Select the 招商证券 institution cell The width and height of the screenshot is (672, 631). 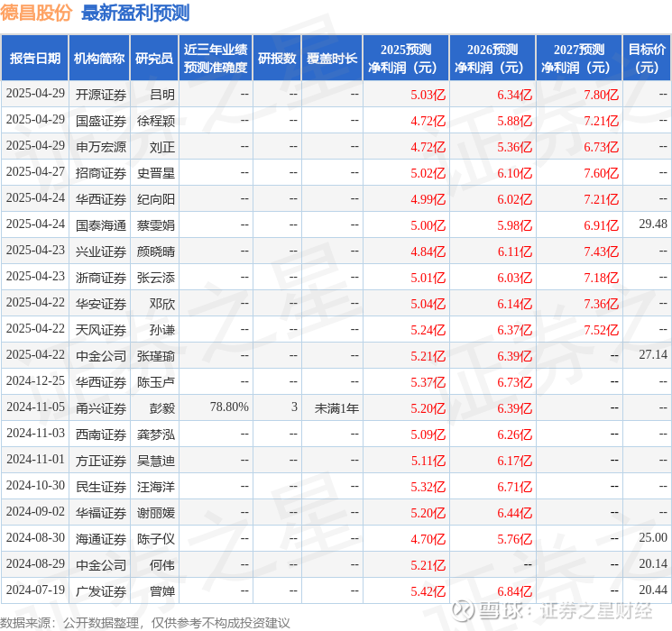point(101,173)
